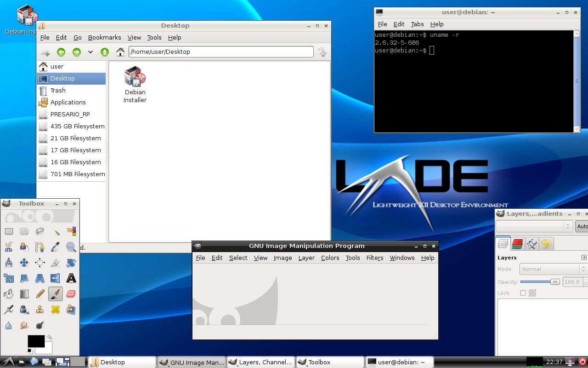Toggle lock alpha channel in Layers panel
Screen dimensions: 588x368
[532, 293]
